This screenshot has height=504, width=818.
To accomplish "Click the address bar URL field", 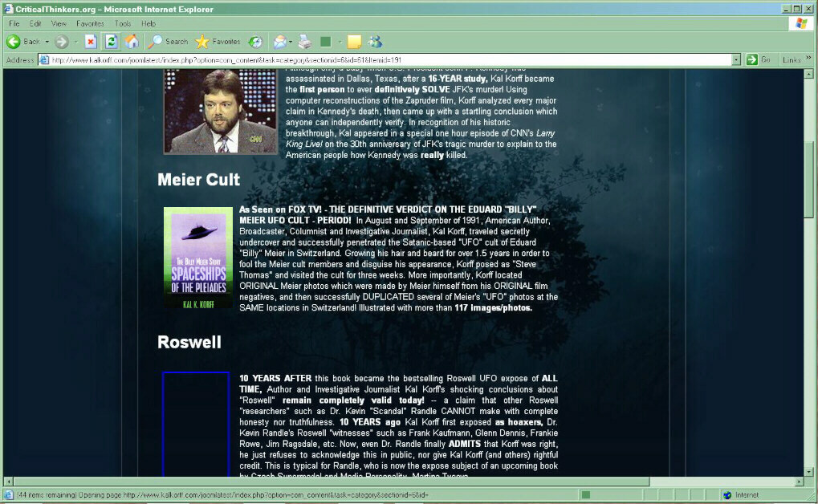I will (385, 59).
